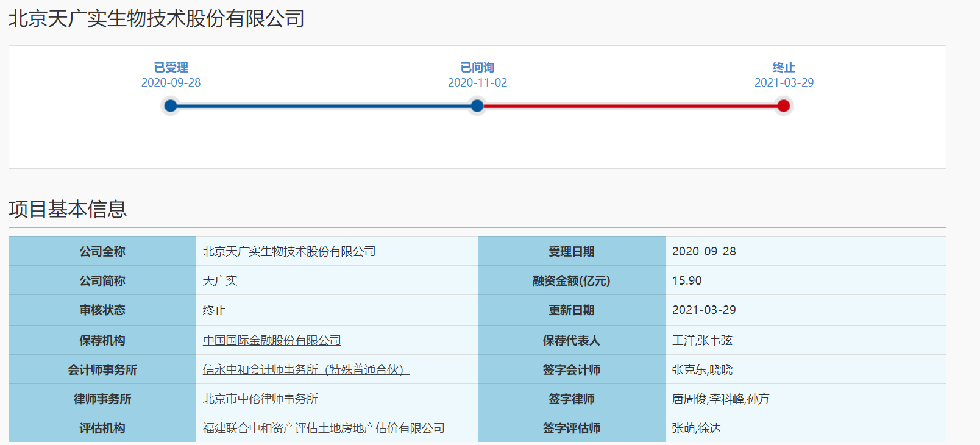Image resolution: width=980 pixels, height=445 pixels.
Task: Click the red progress line segment
Action: click(x=631, y=106)
